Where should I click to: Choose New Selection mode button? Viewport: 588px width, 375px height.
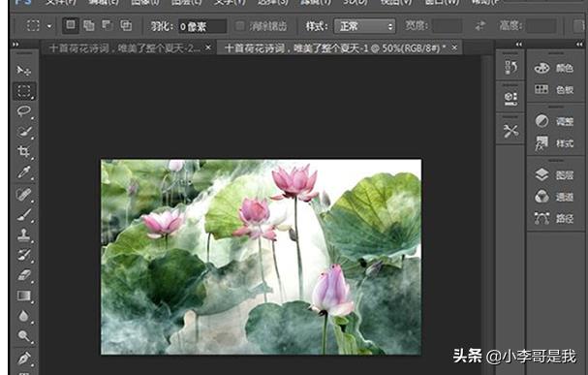(70, 25)
